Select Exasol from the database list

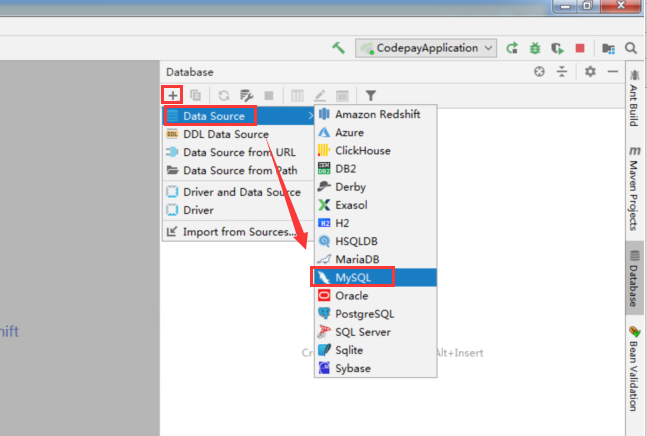click(375, 205)
